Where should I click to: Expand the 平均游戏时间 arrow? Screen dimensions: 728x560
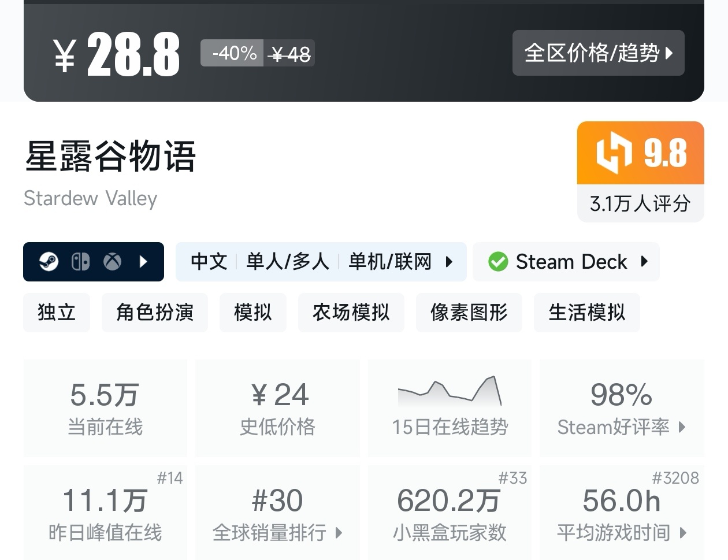[x=683, y=533]
